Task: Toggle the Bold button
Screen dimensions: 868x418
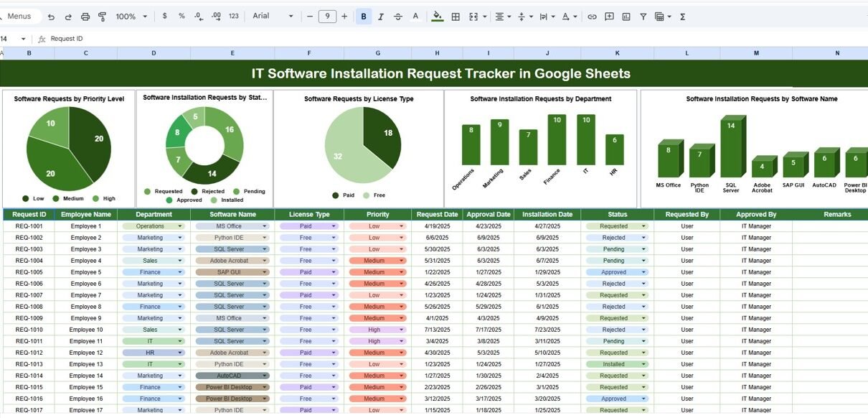Action: click(364, 17)
